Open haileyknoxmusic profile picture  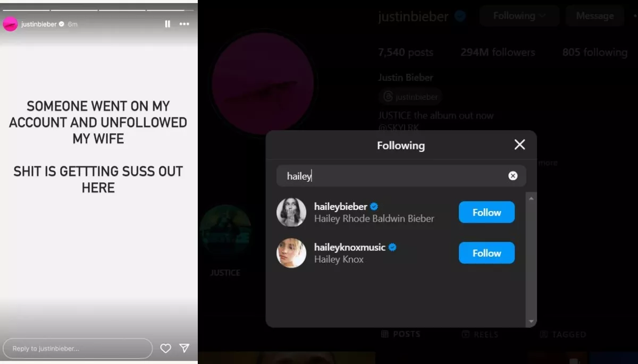click(291, 253)
